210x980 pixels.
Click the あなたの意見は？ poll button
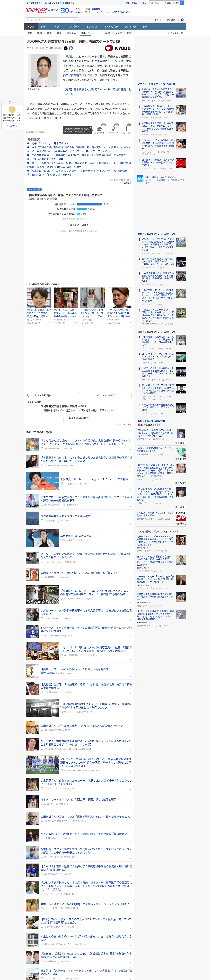pos(79,225)
